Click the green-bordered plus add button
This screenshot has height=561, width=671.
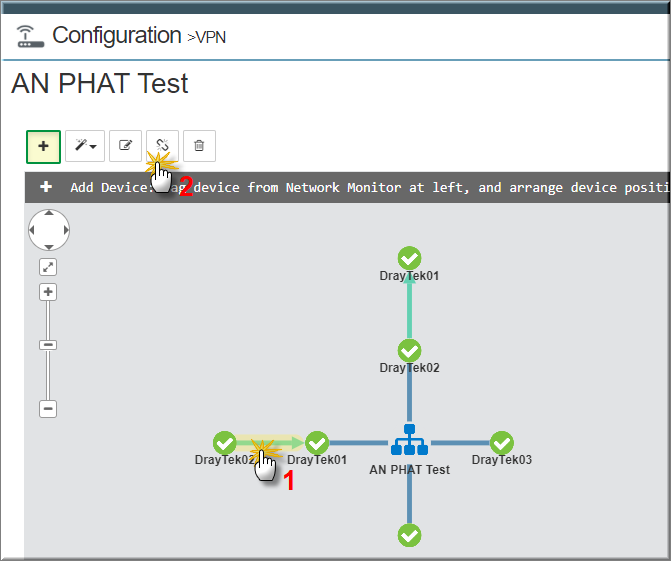coord(43,146)
